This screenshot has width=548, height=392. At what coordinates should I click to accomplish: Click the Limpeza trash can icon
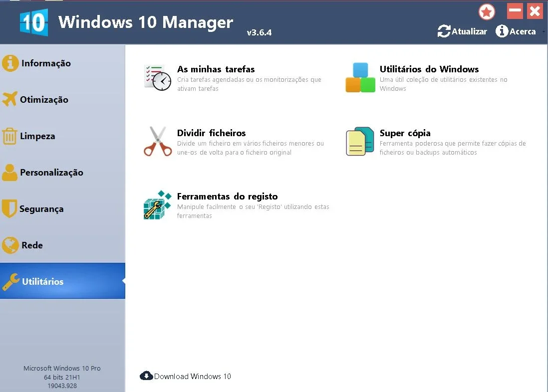[9, 136]
